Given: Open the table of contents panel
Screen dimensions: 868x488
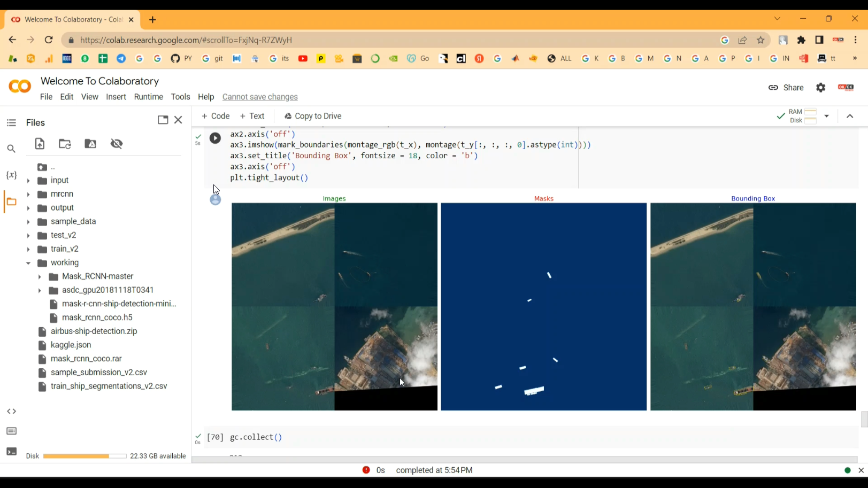Looking at the screenshot, I should (x=11, y=122).
